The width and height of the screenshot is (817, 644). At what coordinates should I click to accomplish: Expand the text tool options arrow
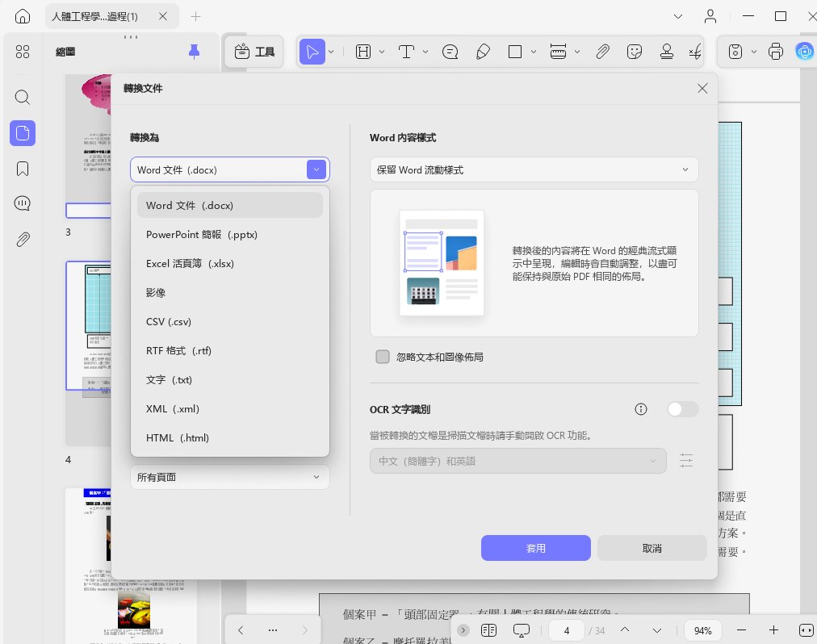click(x=425, y=52)
